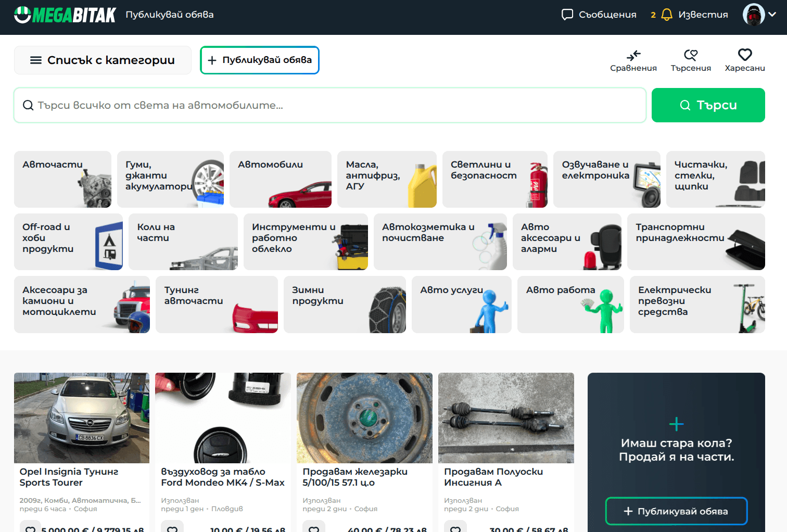Expand the user avatar dropdown arrow
This screenshot has width=787, height=532.
pos(772,15)
